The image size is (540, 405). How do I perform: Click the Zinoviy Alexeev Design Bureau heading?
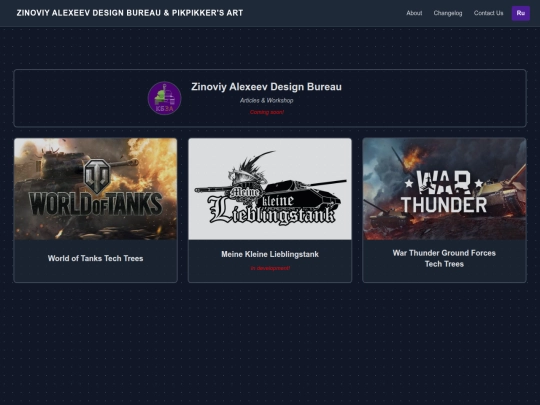coord(267,87)
